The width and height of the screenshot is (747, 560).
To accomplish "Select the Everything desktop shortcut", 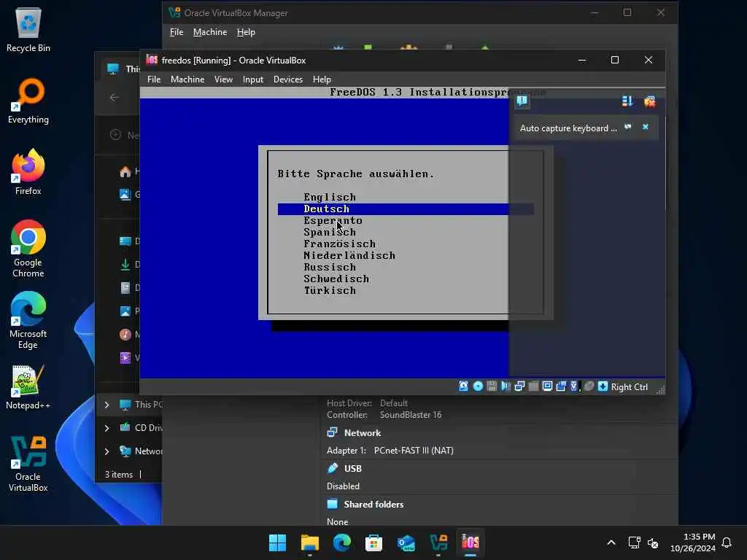I will 28,101.
